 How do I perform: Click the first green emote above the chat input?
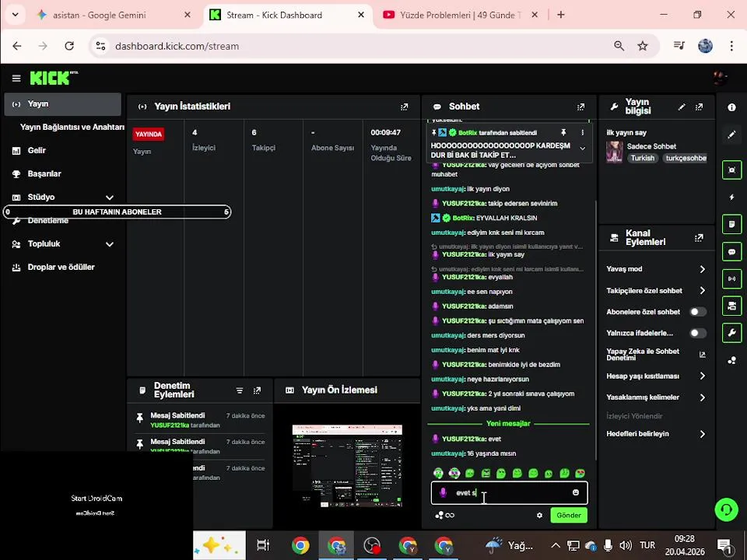click(x=438, y=473)
